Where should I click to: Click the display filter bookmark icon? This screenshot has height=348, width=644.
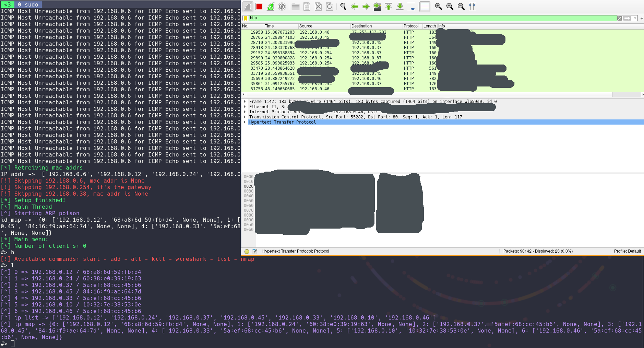pyautogui.click(x=246, y=18)
